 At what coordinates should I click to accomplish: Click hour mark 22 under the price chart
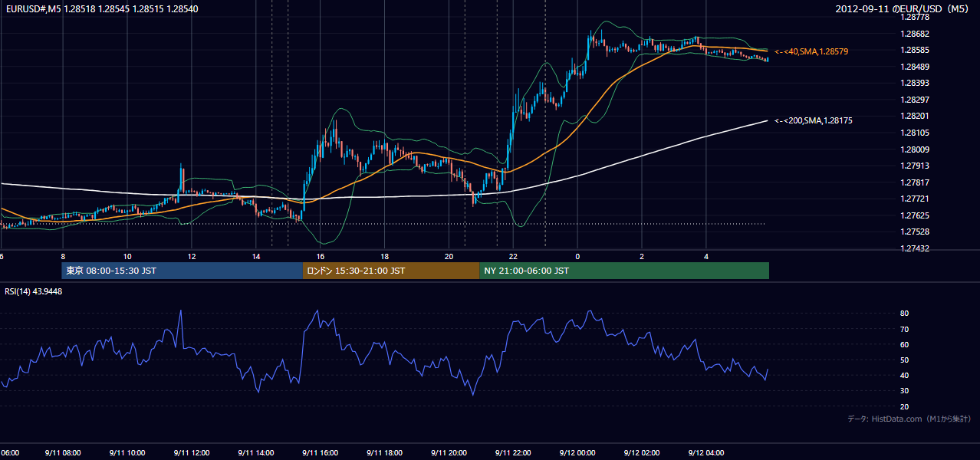click(514, 256)
